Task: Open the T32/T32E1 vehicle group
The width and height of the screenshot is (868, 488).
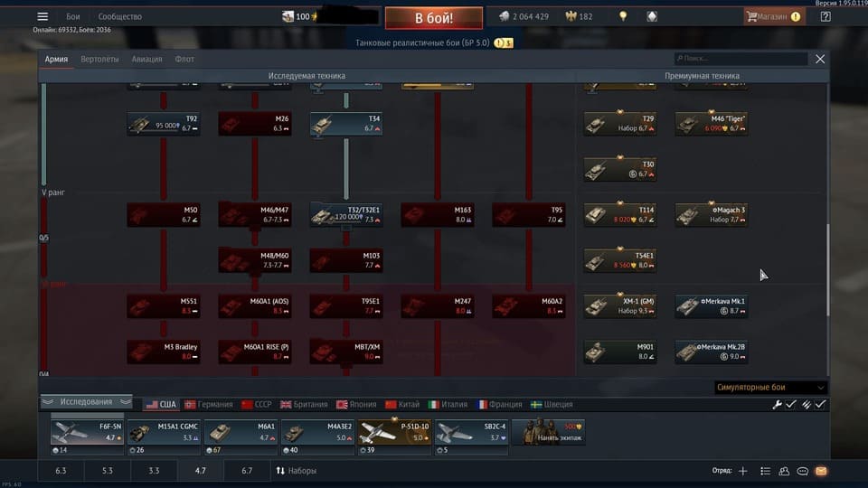Action: coord(346,215)
